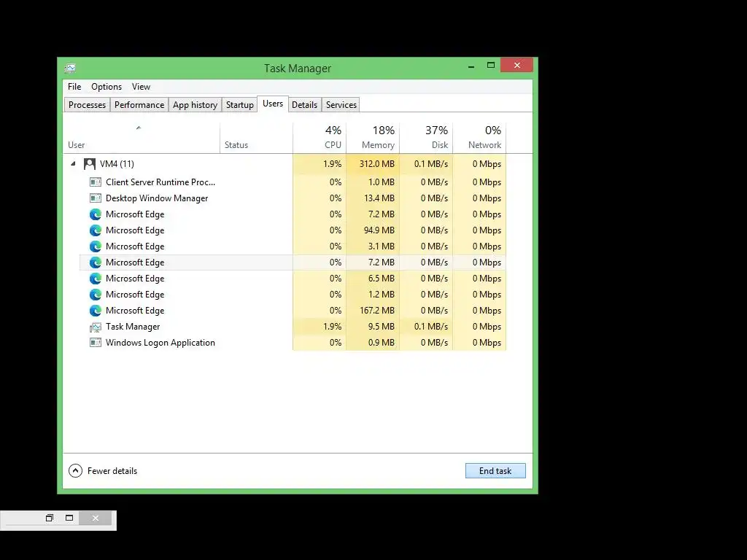Click Task Manager's 1.9% CPU cell
The width and height of the screenshot is (747, 560).
point(320,327)
